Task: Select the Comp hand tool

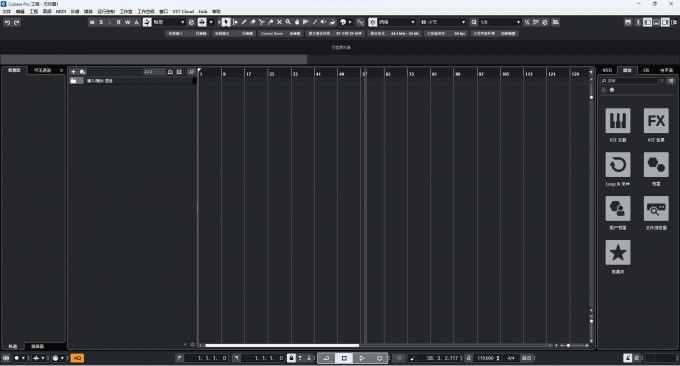Action: (297, 22)
